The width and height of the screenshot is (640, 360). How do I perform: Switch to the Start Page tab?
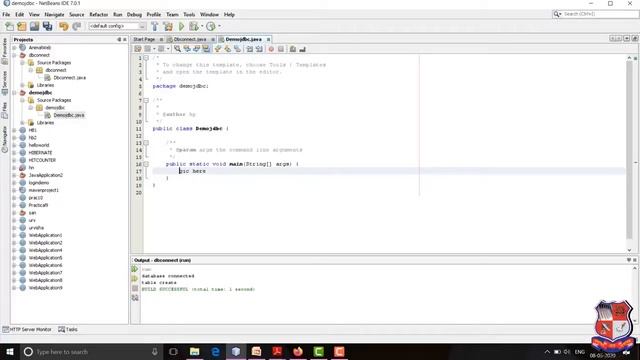(144, 39)
